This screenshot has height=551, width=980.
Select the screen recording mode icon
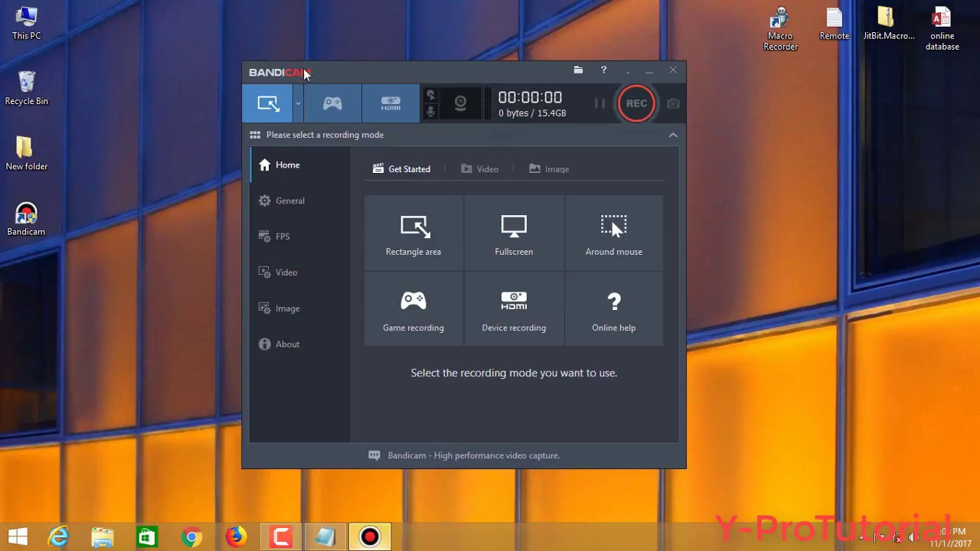[x=268, y=103]
